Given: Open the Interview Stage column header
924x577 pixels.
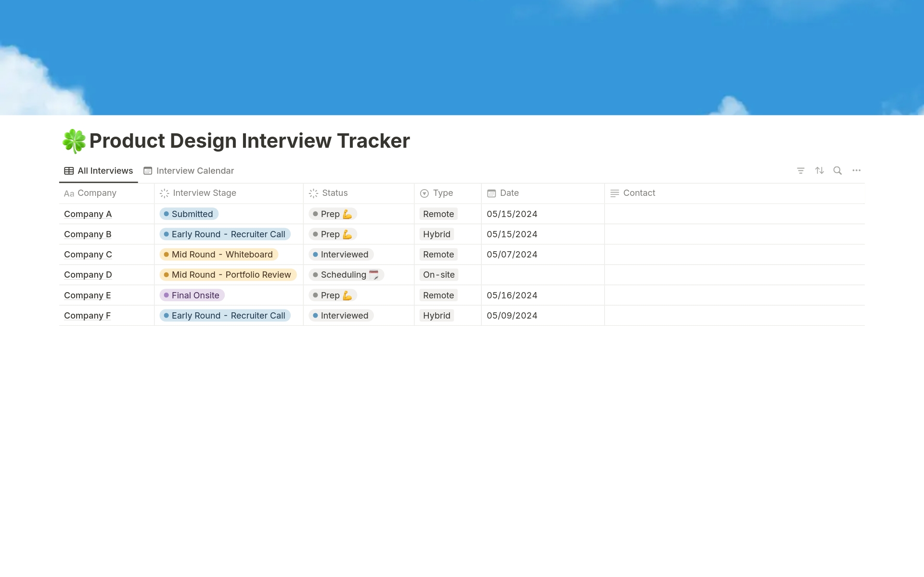Looking at the screenshot, I should [x=204, y=193].
